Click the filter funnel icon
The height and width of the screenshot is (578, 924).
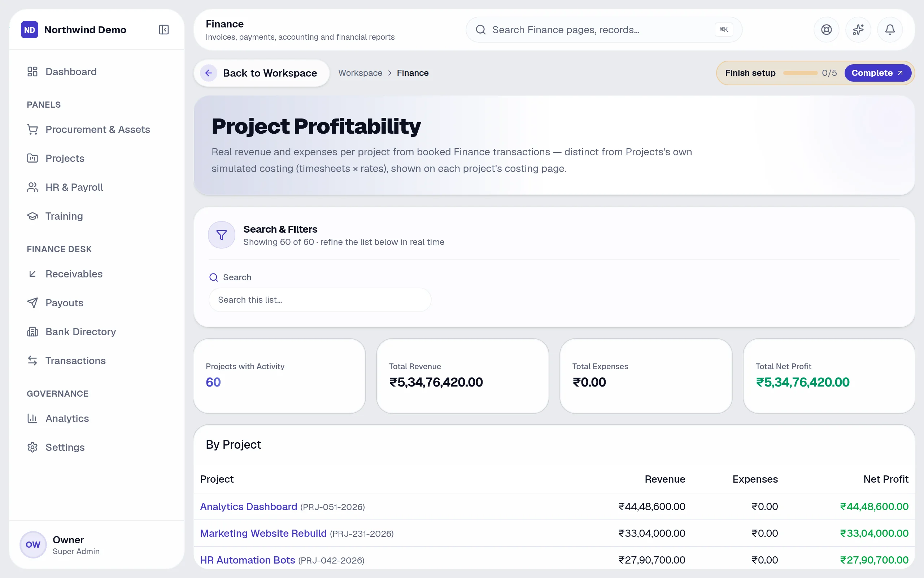pyautogui.click(x=222, y=235)
